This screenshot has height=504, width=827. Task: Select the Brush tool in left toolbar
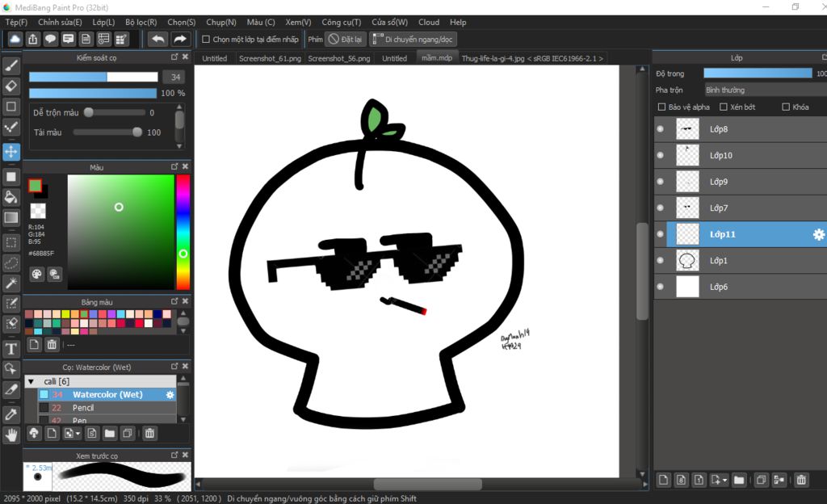[11, 65]
